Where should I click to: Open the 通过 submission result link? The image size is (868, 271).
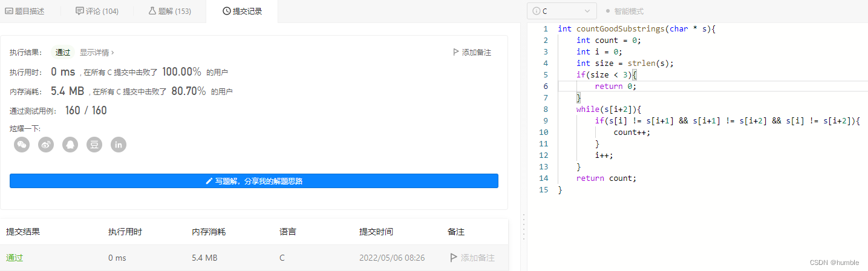pos(15,258)
